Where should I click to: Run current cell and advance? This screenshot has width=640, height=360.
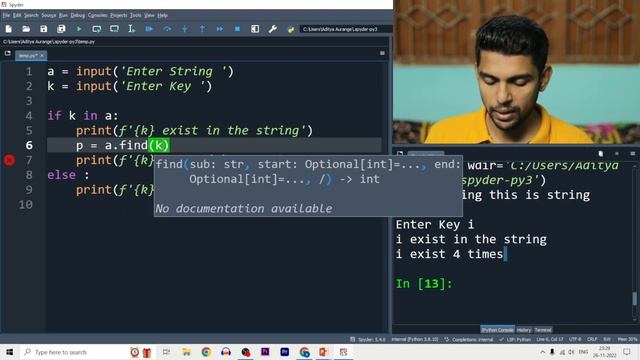[x=114, y=29]
